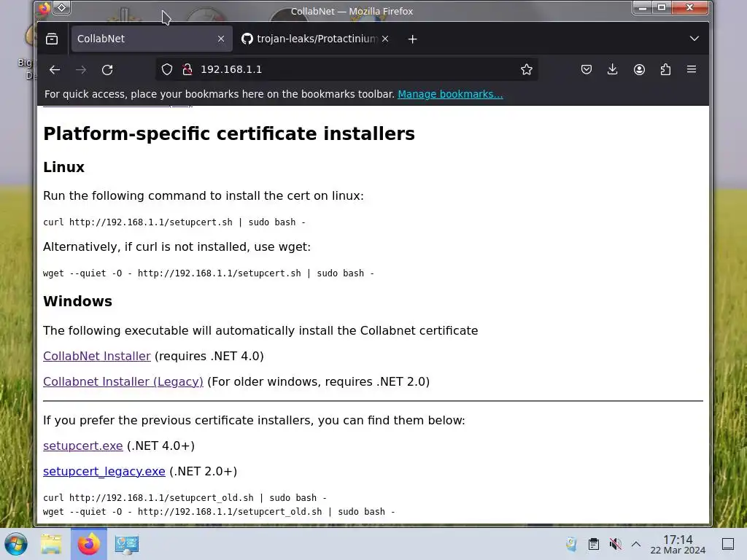Download setupcert_legacy.exe
The image size is (747, 560).
coord(104,472)
